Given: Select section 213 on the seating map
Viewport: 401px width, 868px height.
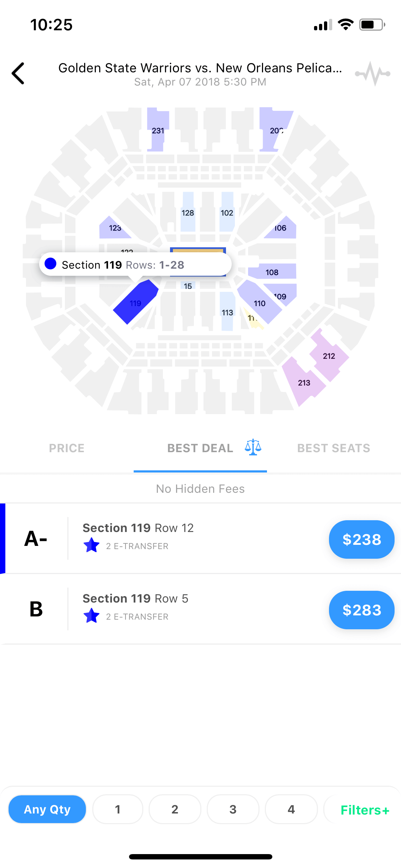Looking at the screenshot, I should click(303, 382).
